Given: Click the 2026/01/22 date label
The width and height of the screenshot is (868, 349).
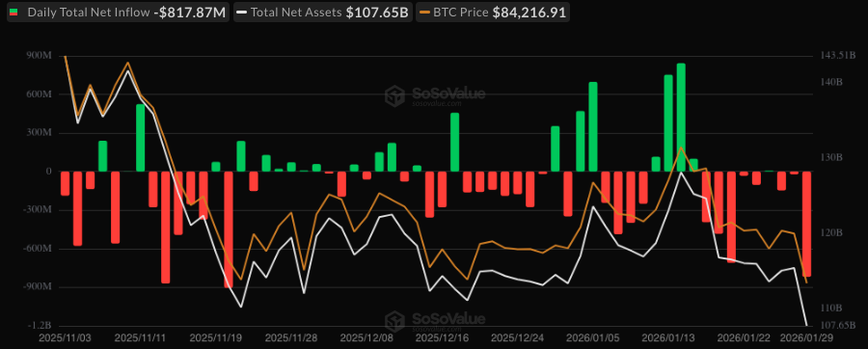Looking at the screenshot, I should [743, 337].
